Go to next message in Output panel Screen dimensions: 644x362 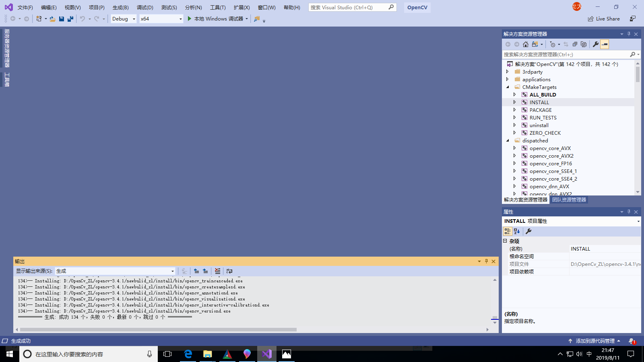205,271
